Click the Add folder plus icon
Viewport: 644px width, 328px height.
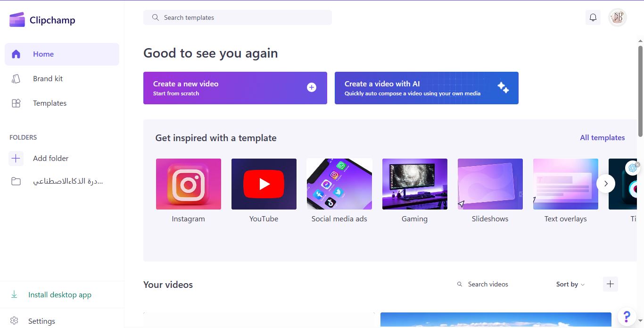click(16, 159)
